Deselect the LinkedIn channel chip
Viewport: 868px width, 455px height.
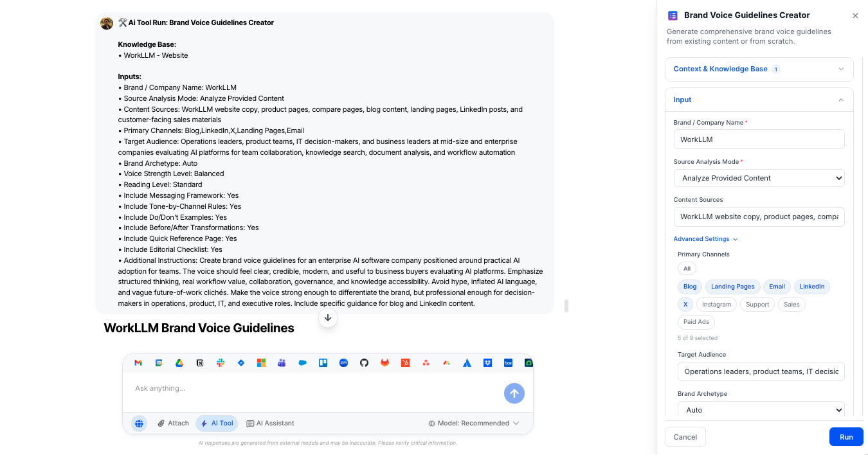point(811,287)
